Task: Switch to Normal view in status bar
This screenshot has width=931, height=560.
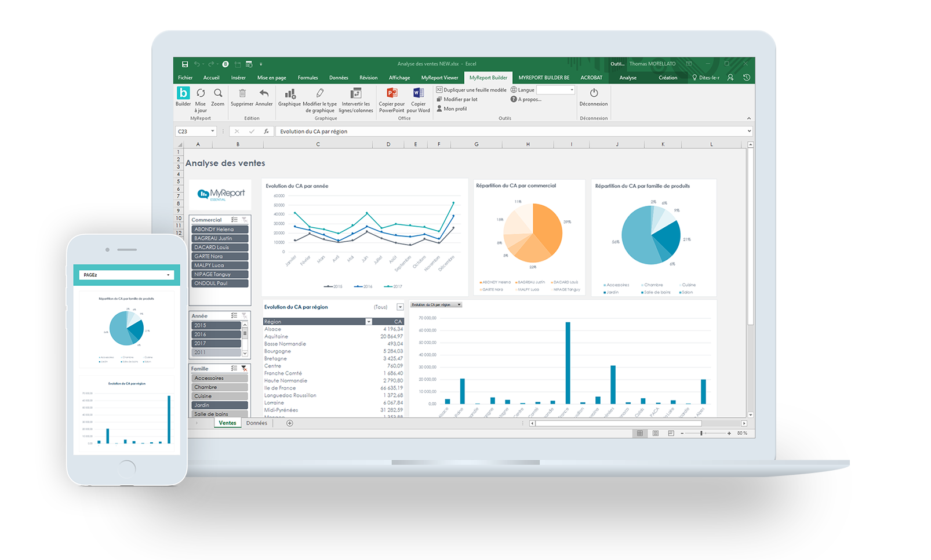Action: (x=640, y=433)
